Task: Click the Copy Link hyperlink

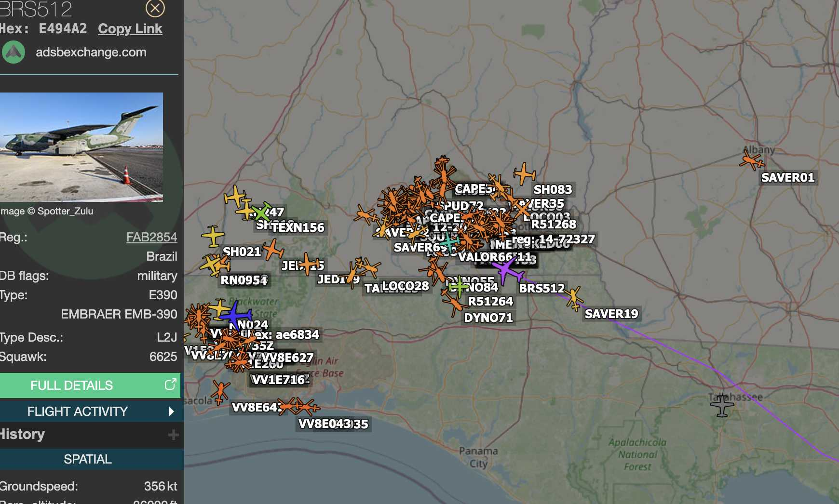Action: (x=130, y=29)
